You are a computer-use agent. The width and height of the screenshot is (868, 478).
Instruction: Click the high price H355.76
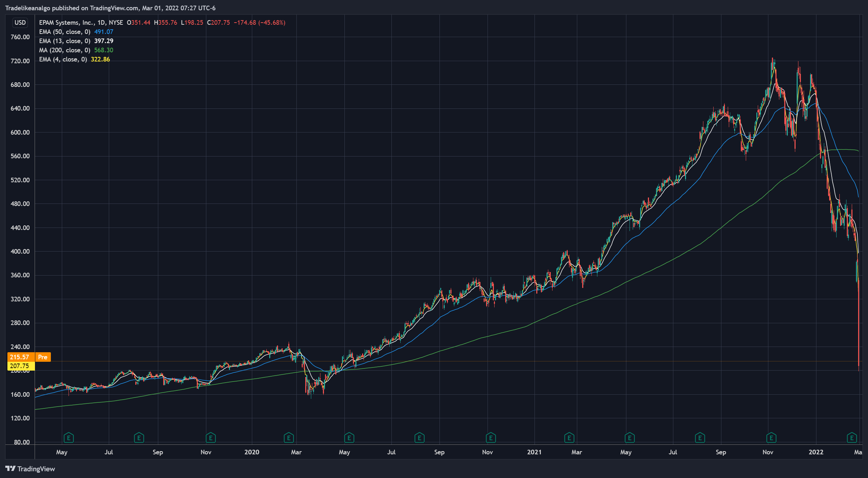(x=165, y=23)
